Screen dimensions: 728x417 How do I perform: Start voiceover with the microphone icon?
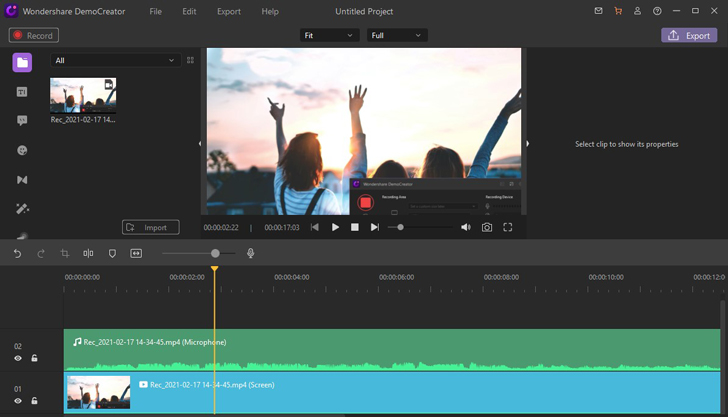[251, 254]
